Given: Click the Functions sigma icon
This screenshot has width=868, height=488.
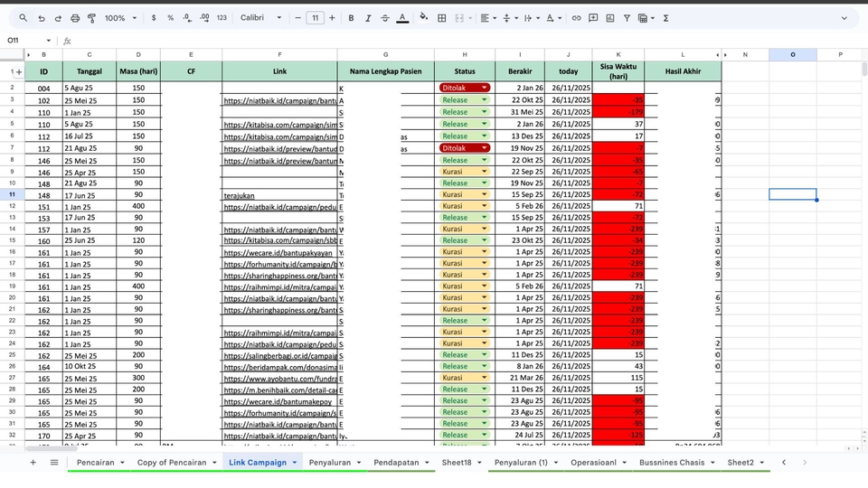Looking at the screenshot, I should click(x=666, y=18).
